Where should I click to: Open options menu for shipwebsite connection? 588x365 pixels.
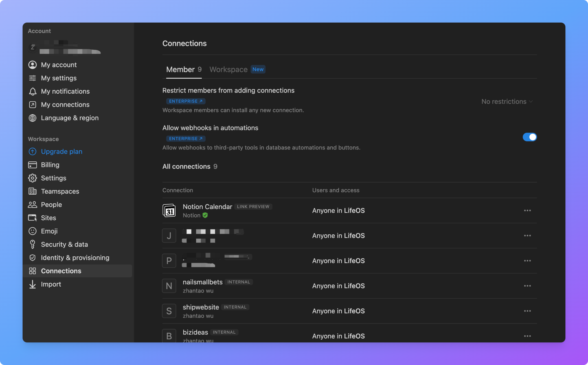(x=527, y=311)
